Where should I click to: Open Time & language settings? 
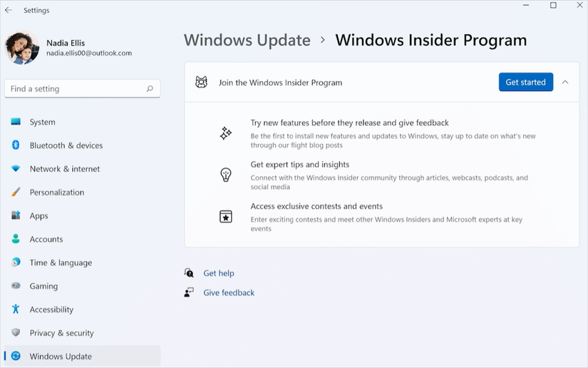tap(83, 262)
